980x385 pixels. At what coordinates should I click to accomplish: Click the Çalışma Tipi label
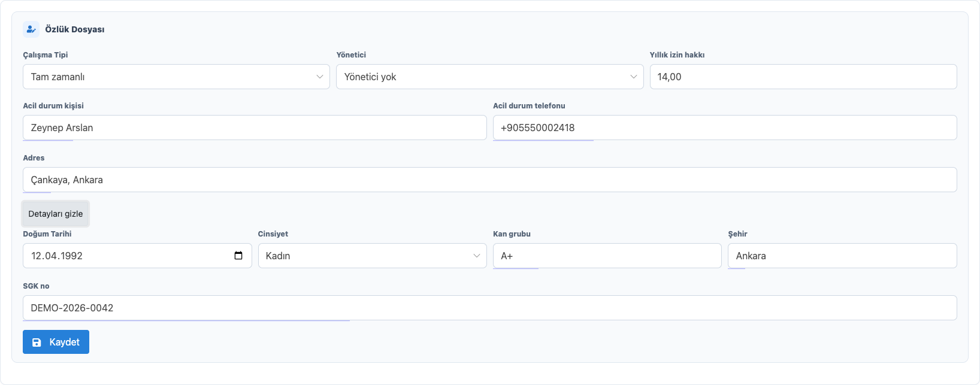click(x=46, y=54)
